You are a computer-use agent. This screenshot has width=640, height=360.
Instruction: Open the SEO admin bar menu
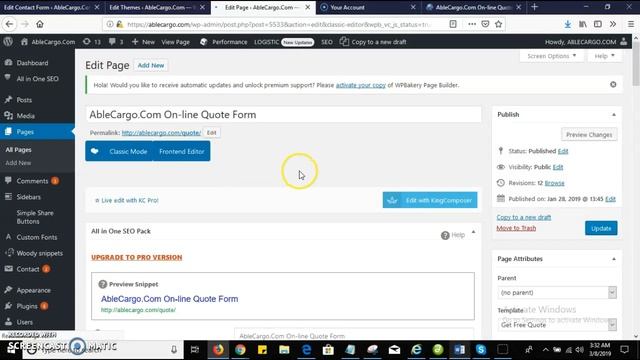[327, 42]
